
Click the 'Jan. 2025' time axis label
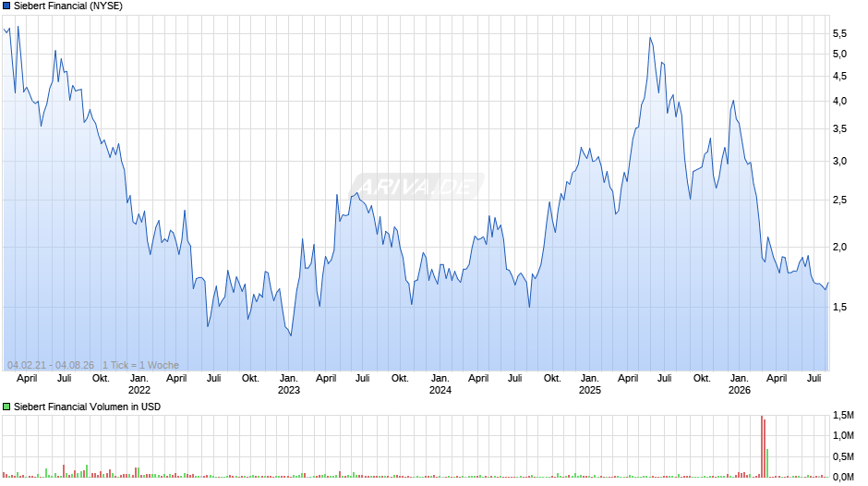click(x=589, y=384)
